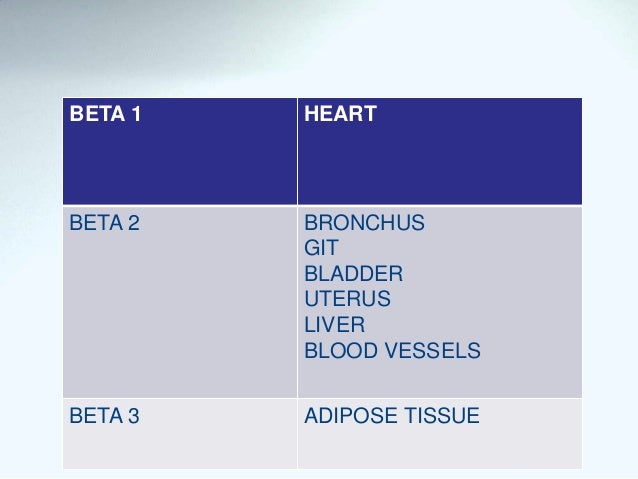Click the word ADIPOSE in the bottom row
Image resolution: width=638 pixels, height=479 pixels.
tap(351, 416)
